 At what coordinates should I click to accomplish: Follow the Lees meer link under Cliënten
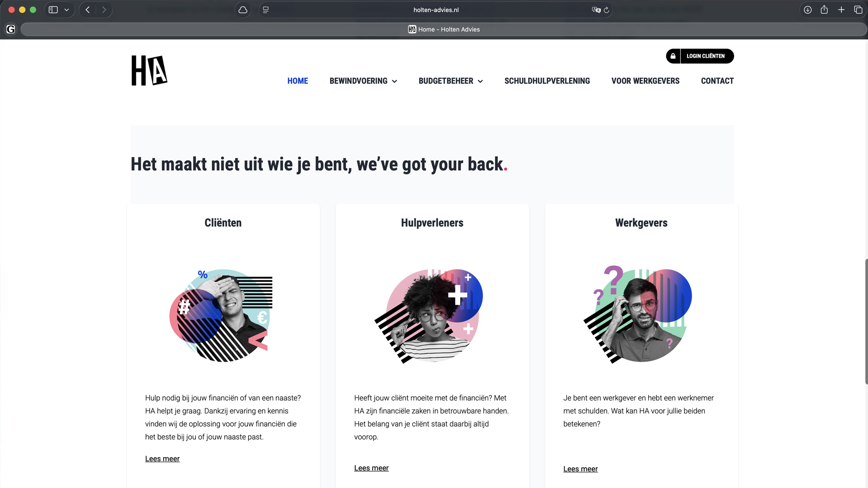point(162,459)
